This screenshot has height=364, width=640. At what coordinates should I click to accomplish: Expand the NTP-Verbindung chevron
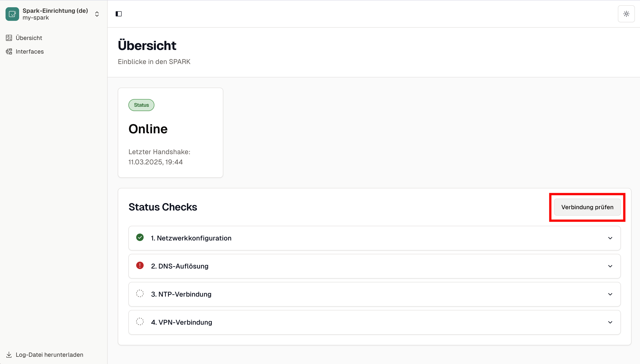[610, 294]
